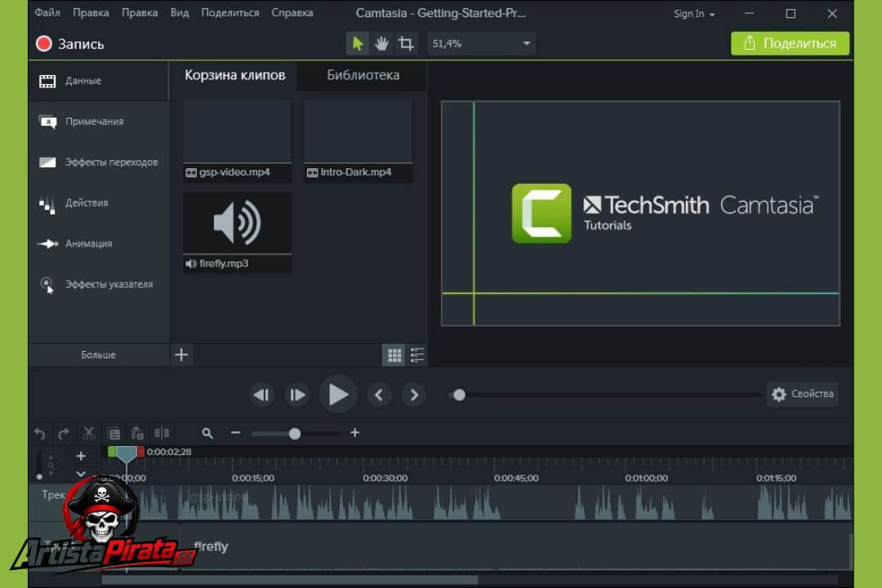Click the next frame playback button

(297, 395)
